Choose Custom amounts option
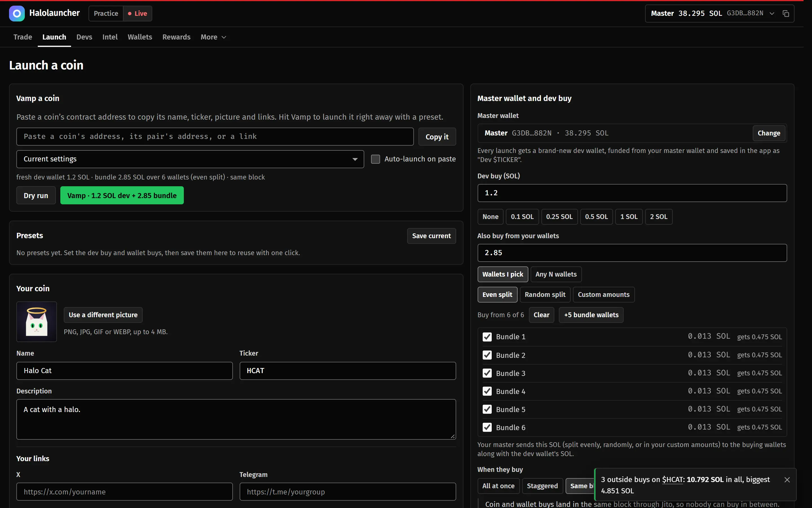This screenshot has height=508, width=812. 604,295
